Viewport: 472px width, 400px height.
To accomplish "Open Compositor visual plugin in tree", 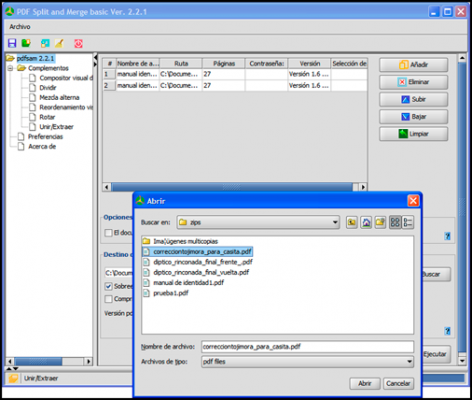I will pos(66,78).
